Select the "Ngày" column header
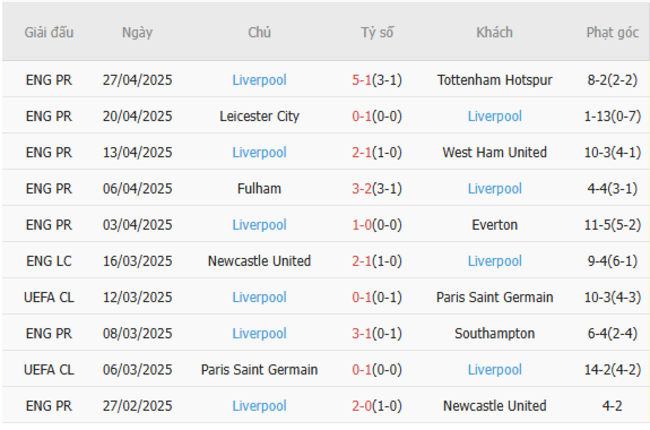 [x=137, y=32]
